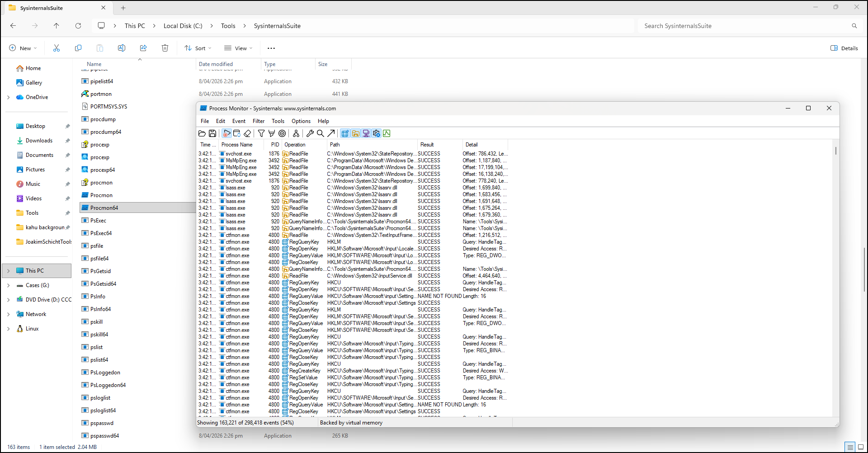This screenshot has width=868, height=453.
Task: Select the include-process-from-window target icon
Action: [282, 133]
